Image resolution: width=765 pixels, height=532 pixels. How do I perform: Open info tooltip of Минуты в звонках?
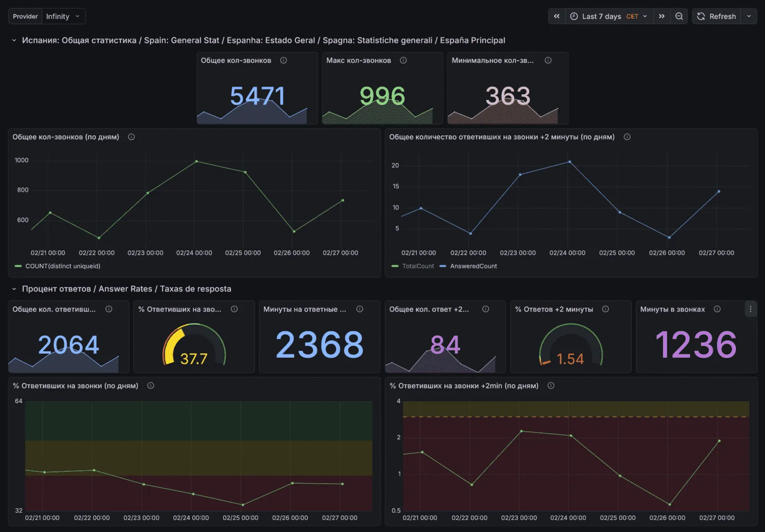pos(717,309)
